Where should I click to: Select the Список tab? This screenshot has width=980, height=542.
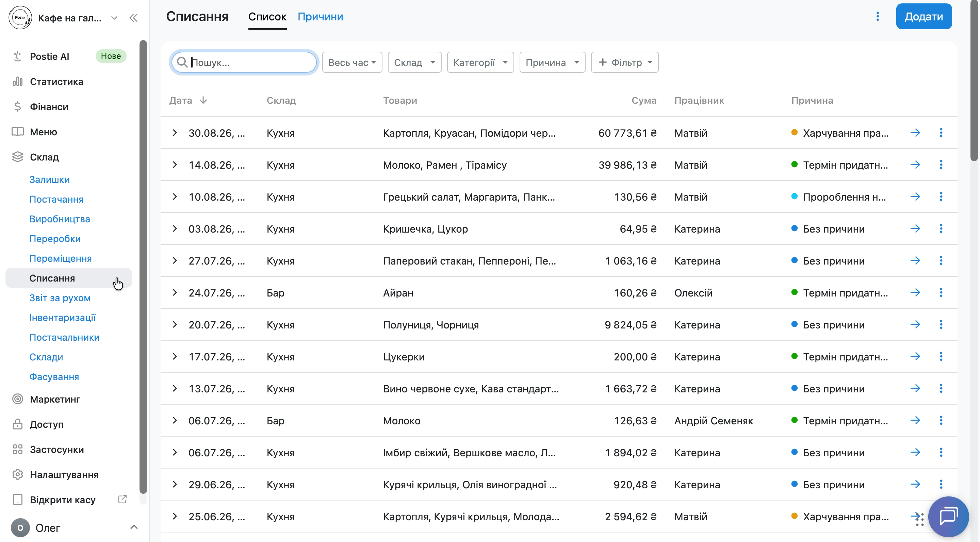[267, 17]
